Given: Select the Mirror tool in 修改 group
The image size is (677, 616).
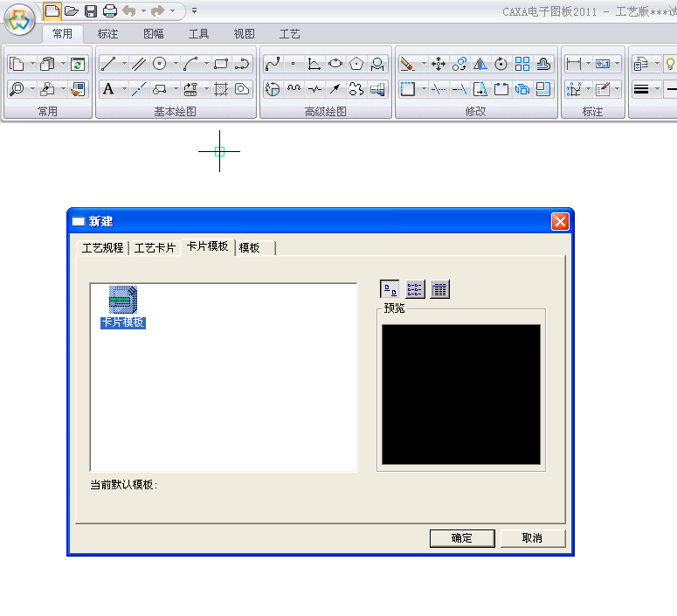Looking at the screenshot, I should [x=480, y=64].
